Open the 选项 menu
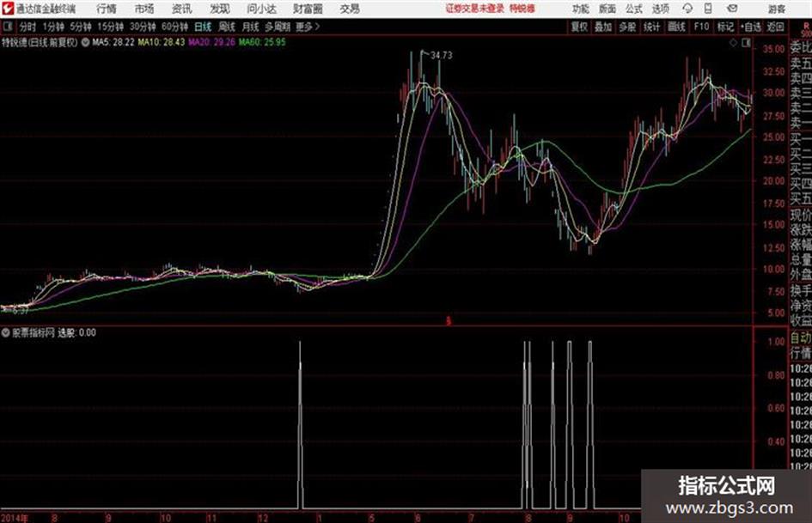This screenshot has width=812, height=523. coord(661,9)
